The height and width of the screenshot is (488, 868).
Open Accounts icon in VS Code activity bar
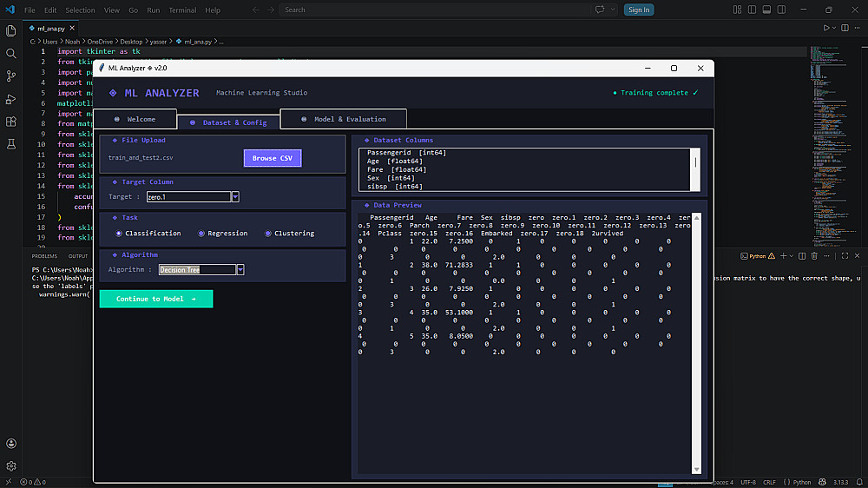(x=11, y=444)
